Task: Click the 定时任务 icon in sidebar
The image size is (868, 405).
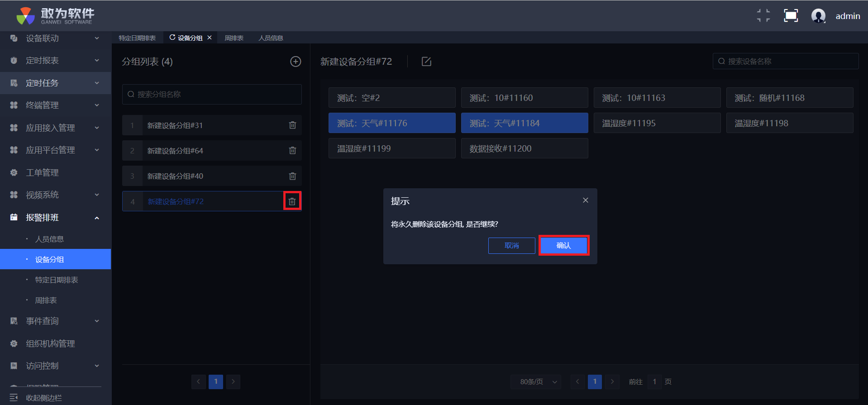Action: (14, 83)
